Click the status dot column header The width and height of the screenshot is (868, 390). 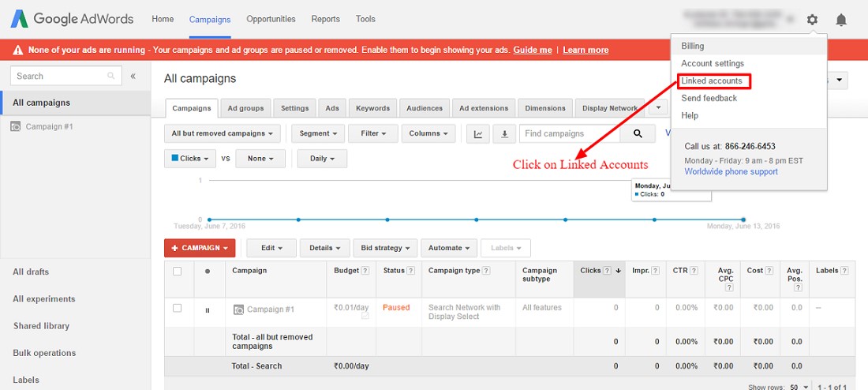tap(208, 272)
